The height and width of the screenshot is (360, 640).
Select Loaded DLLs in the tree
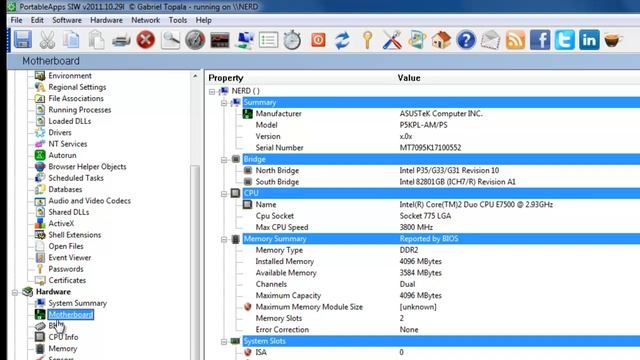click(x=69, y=121)
